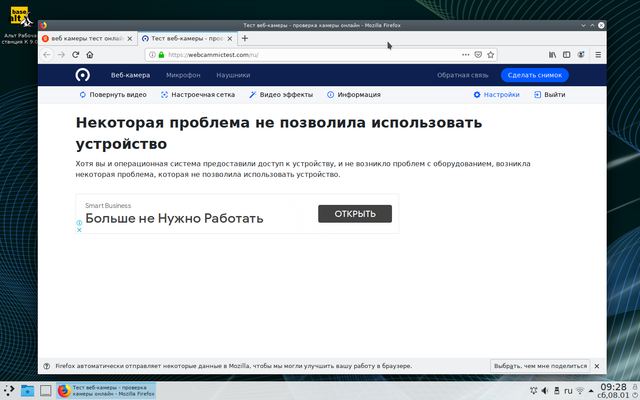The height and width of the screenshot is (400, 640).
Task: Enable Настроечная сетка grid overlay
Action: point(198,95)
